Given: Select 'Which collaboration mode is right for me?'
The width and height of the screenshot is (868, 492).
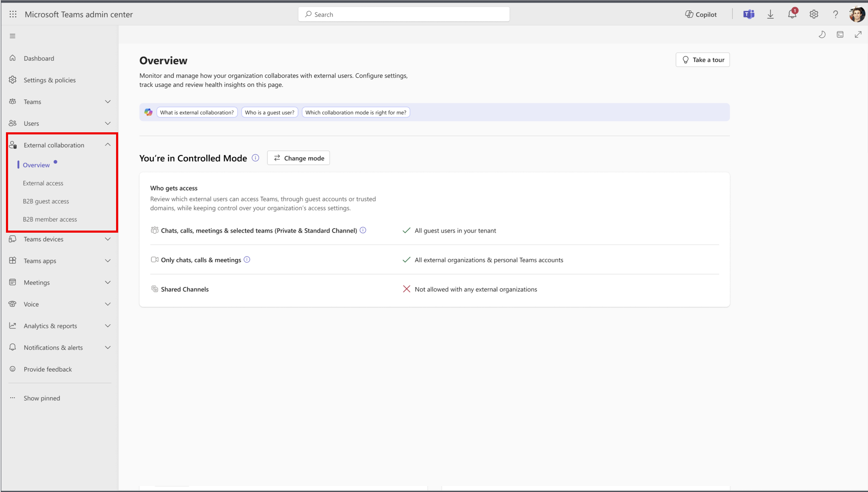Looking at the screenshot, I should 356,112.
